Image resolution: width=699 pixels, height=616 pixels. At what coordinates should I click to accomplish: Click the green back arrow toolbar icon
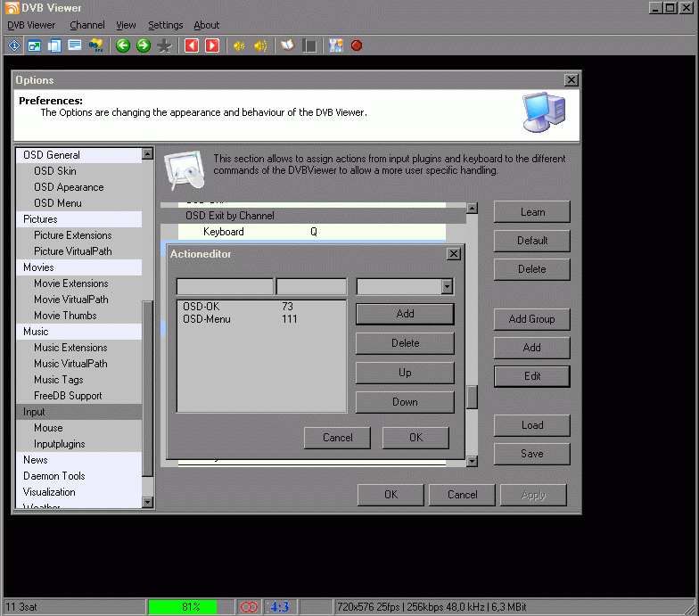(123, 45)
